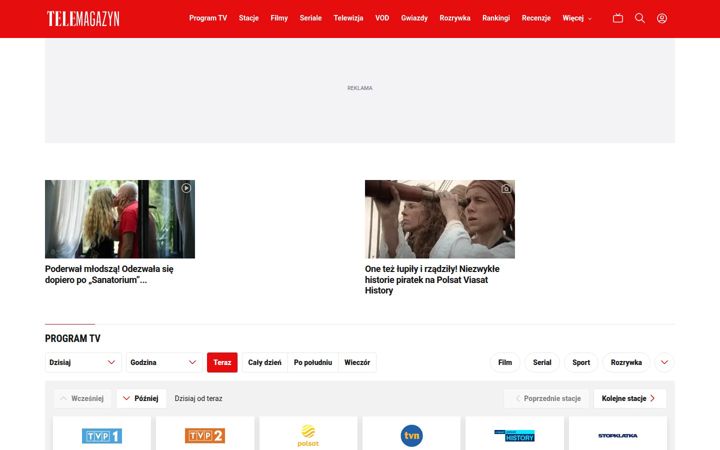Open the search magnifier icon
Viewport: 720px width, 450px height.
point(640,18)
